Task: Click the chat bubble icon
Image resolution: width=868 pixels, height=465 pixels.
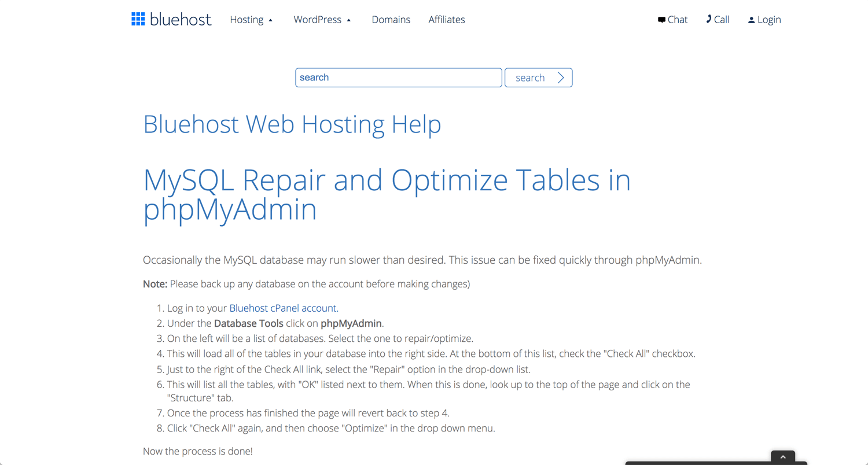Action: [x=661, y=20]
